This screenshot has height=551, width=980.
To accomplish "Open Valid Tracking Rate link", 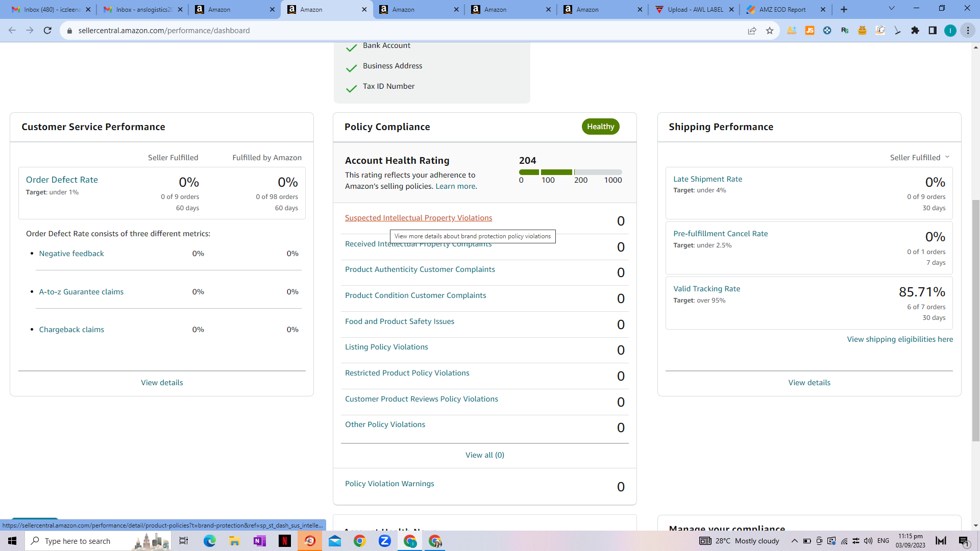I will (x=706, y=289).
